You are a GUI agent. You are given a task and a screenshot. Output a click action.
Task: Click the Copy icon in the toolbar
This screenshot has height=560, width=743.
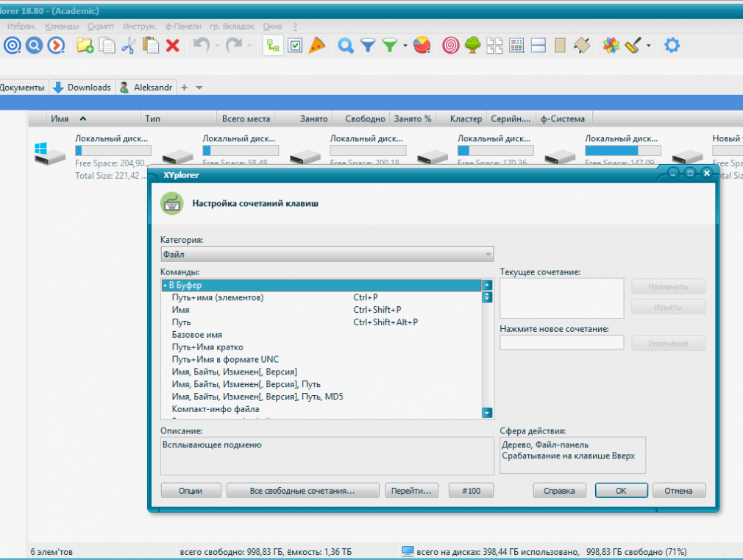click(x=107, y=46)
